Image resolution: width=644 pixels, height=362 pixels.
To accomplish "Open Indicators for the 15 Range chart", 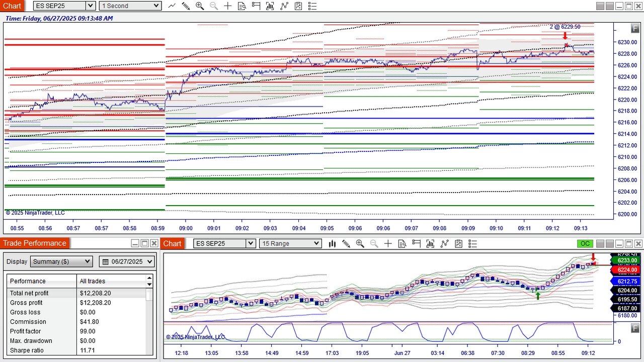I will click(444, 243).
